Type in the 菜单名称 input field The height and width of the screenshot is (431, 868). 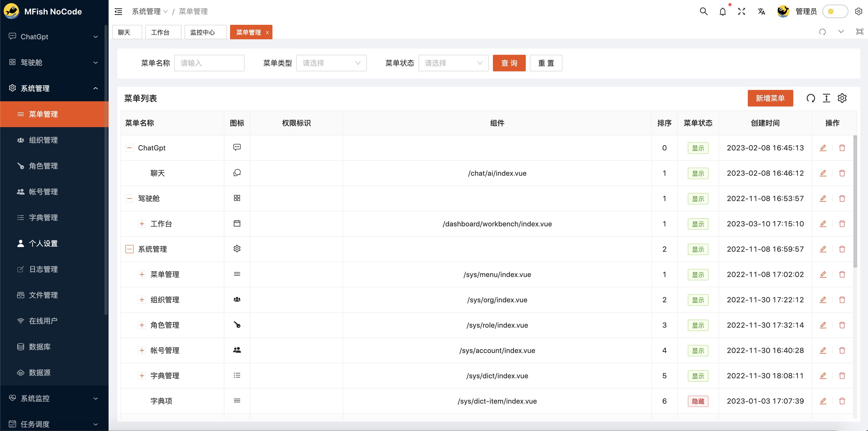point(209,63)
